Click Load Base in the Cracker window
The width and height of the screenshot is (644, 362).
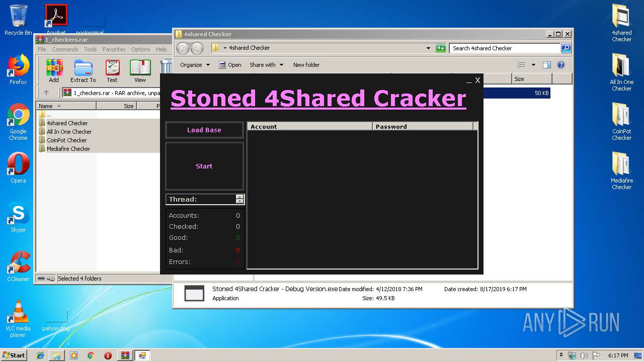pos(204,130)
